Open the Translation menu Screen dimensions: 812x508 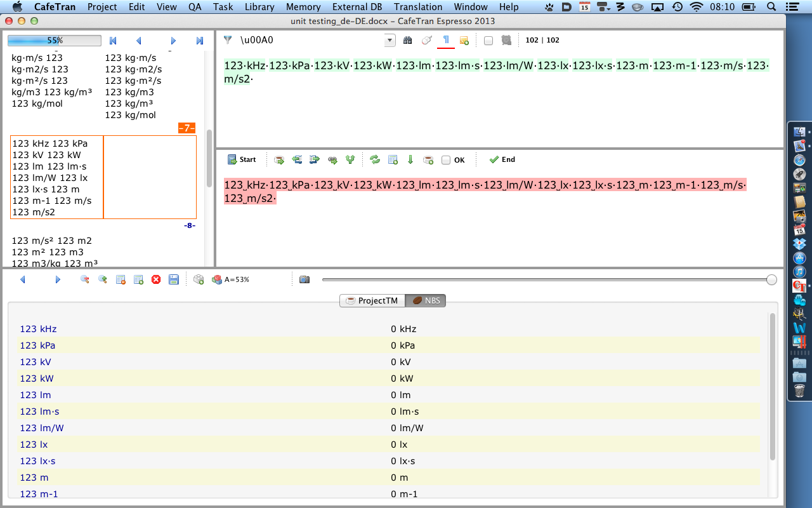tap(417, 7)
